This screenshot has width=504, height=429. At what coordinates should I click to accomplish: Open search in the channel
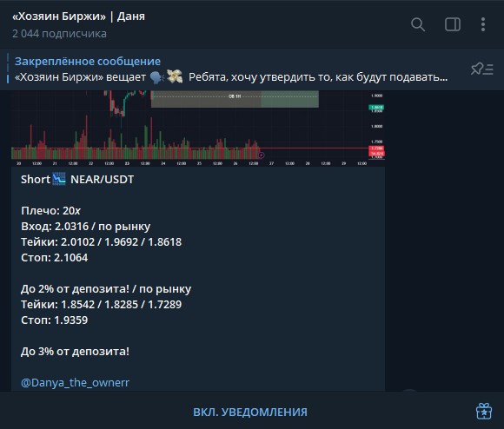point(418,24)
